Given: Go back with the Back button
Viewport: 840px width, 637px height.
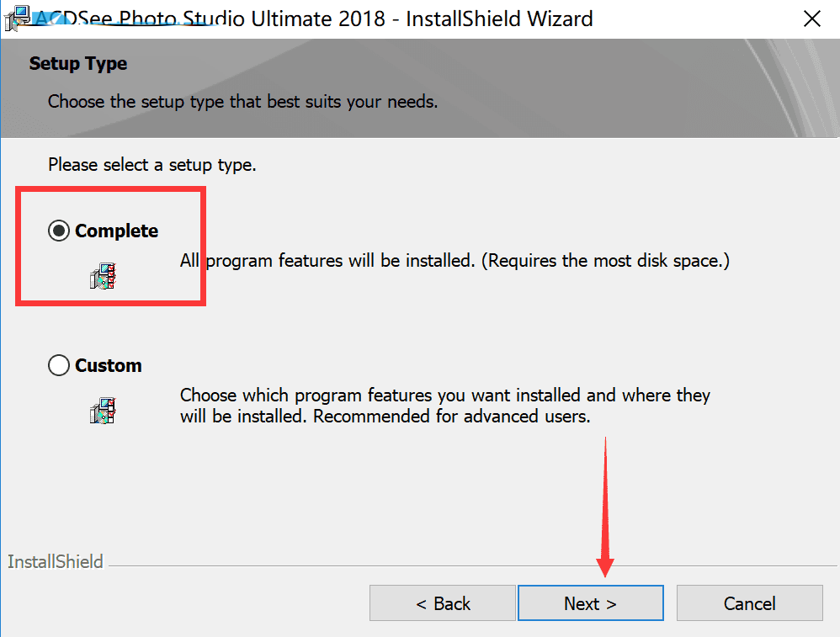Looking at the screenshot, I should point(443,603).
